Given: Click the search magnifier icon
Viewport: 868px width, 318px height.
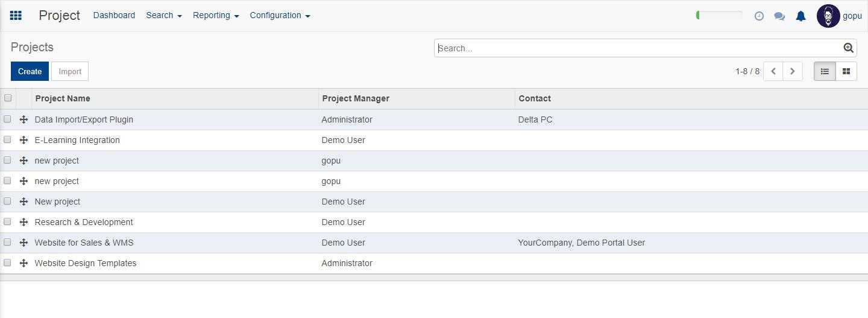Looking at the screenshot, I should click(848, 48).
